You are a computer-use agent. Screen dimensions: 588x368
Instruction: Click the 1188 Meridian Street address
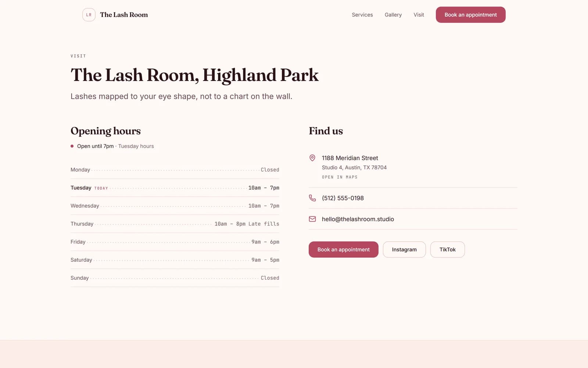tap(350, 158)
